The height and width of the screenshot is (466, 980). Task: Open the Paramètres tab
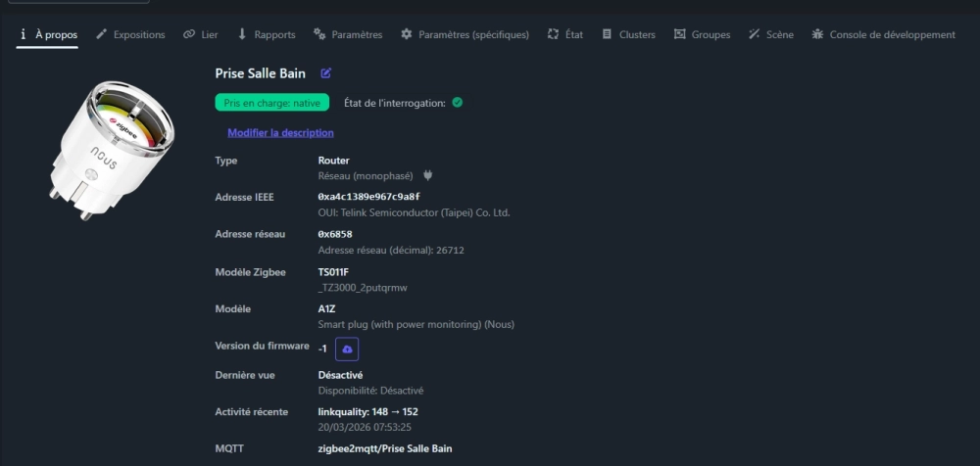click(x=348, y=35)
